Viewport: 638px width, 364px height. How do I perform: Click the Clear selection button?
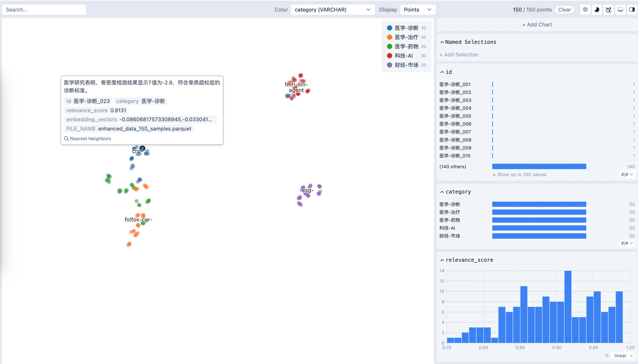[564, 10]
